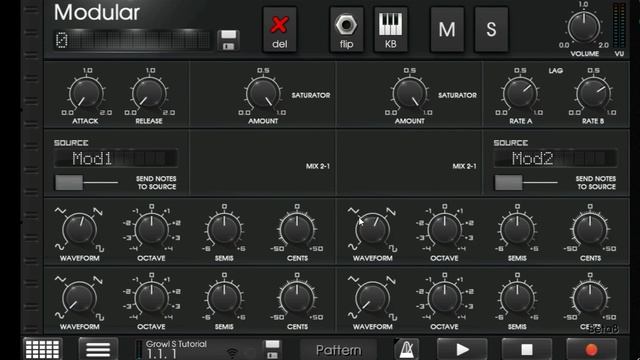Image resolution: width=640 pixels, height=360 pixels.
Task: Click the RELEASE knob
Action: [x=149, y=93]
